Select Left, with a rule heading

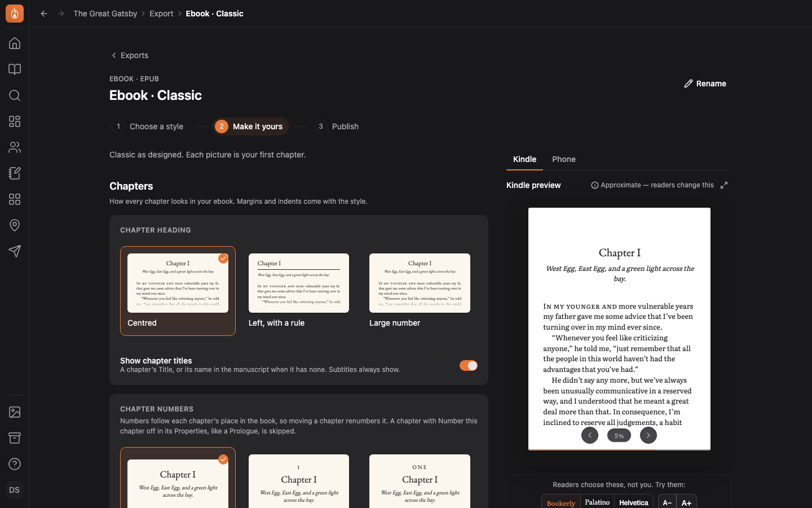(x=299, y=291)
